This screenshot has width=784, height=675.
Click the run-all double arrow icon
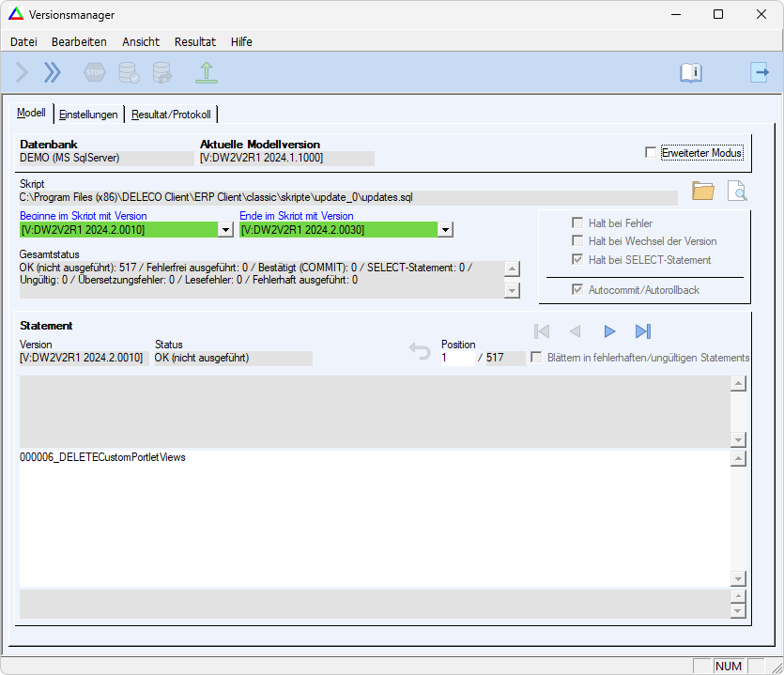click(x=53, y=72)
